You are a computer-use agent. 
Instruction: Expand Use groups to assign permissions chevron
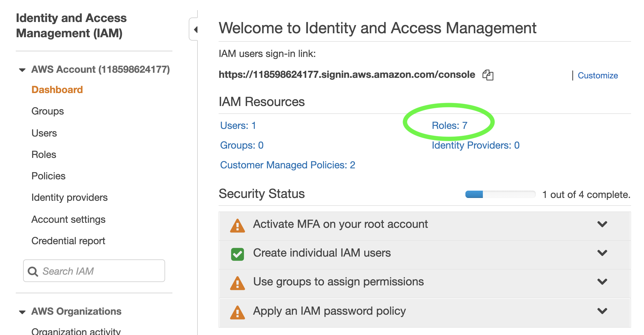coord(602,282)
